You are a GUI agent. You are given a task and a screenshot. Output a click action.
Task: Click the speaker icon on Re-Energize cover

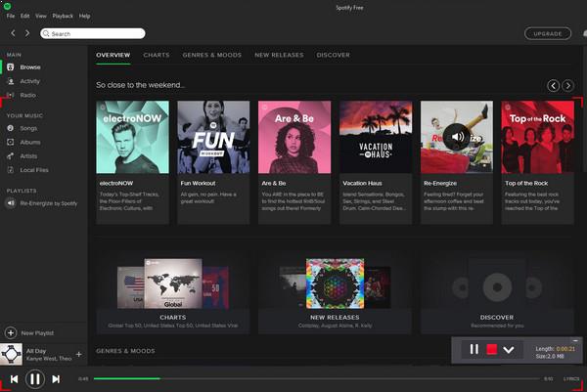pyautogui.click(x=457, y=137)
